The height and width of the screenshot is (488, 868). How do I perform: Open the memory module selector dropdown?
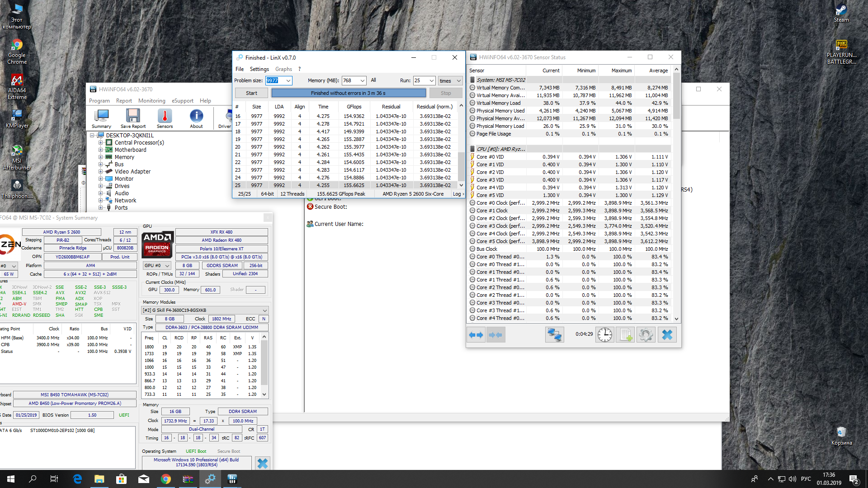pos(265,310)
